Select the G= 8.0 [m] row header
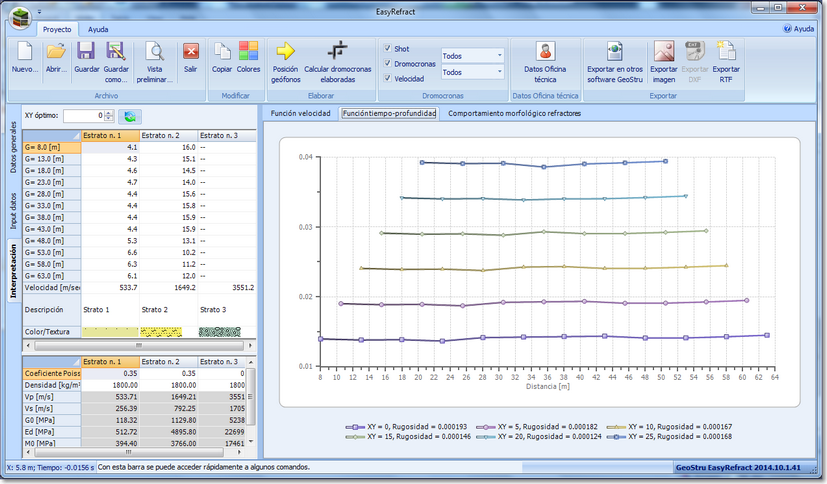The height and width of the screenshot is (484, 827). 52,147
